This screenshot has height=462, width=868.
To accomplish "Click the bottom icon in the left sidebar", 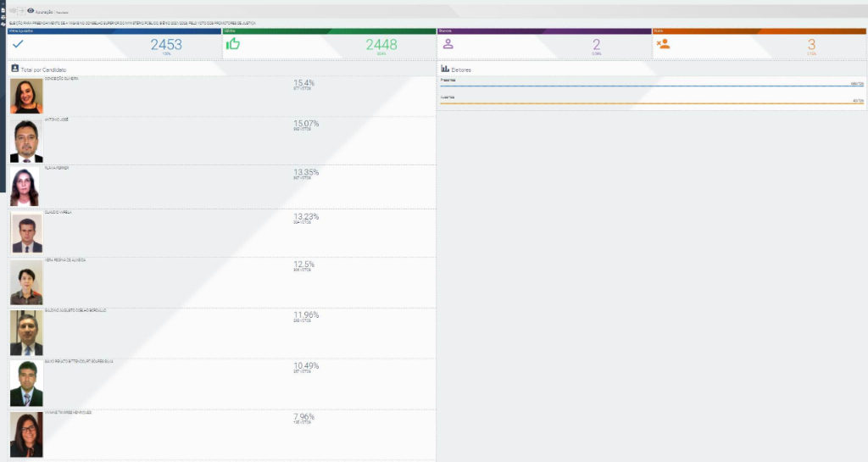I will coord(3,24).
